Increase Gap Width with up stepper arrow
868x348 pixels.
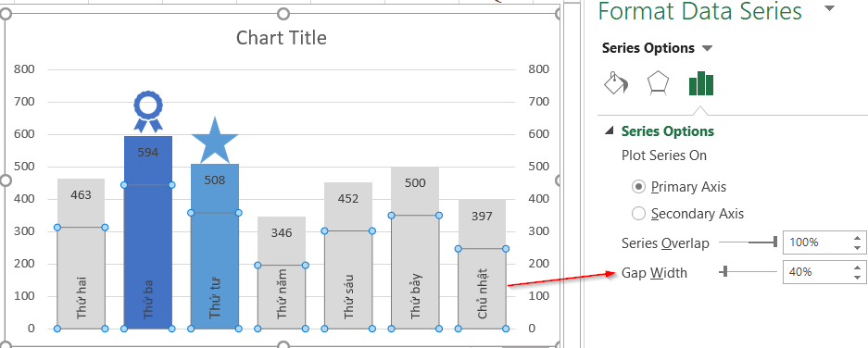click(858, 267)
